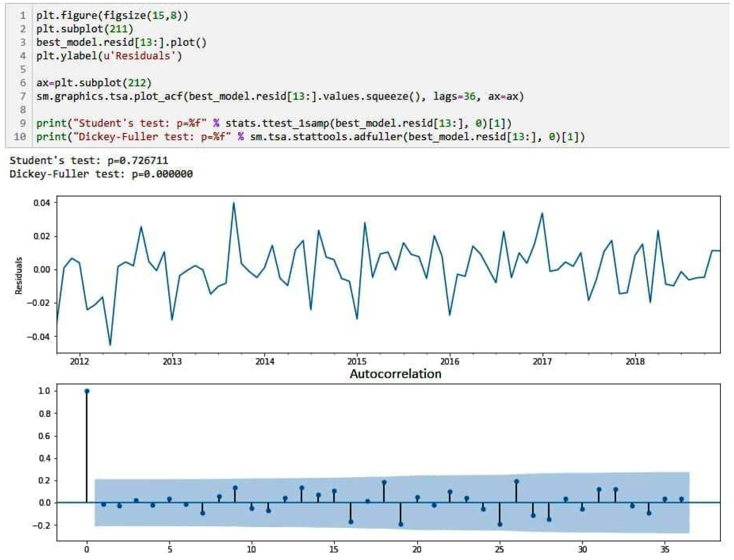Click the 2012 x-axis tick label
734x560 pixels.
[x=79, y=361]
